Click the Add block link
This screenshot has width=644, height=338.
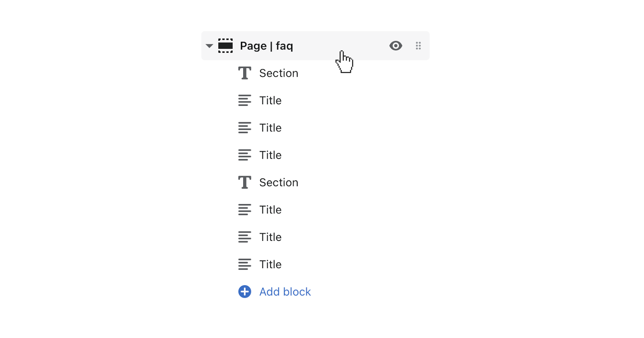coord(285,292)
